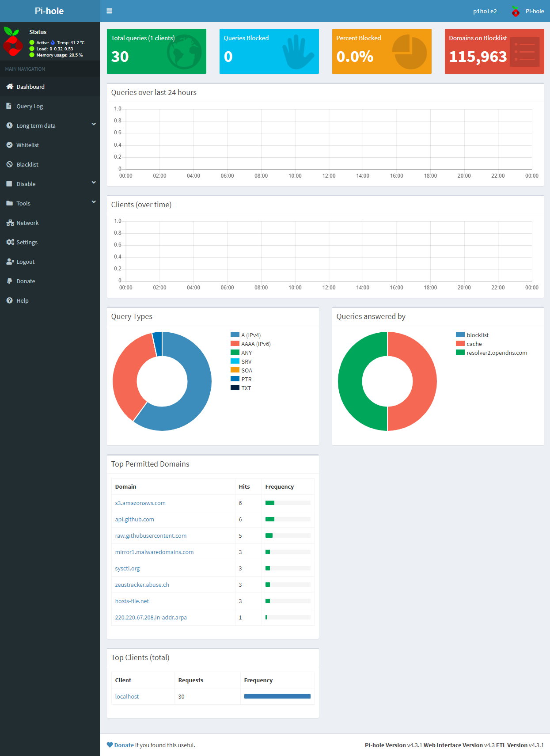Click the Whitelist check-circle icon
This screenshot has height=756, width=550.
(9, 145)
